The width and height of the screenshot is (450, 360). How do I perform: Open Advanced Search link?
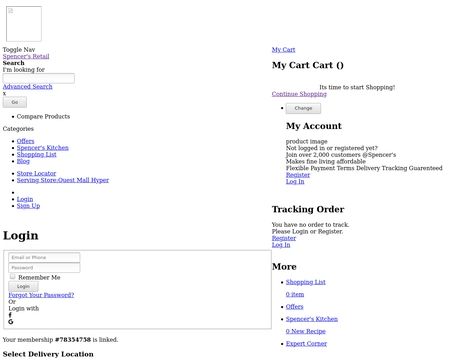pos(28,87)
